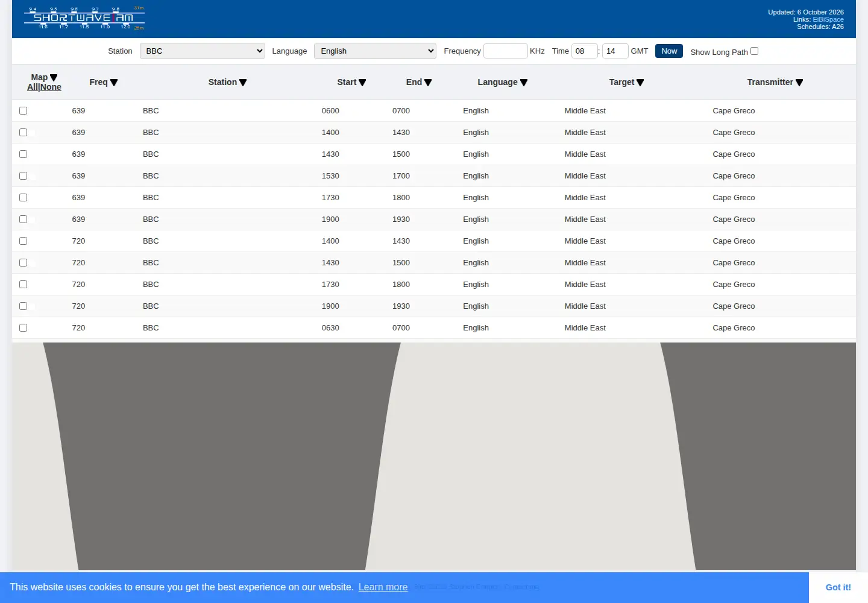Select None maps link
Image resolution: width=868 pixels, height=603 pixels.
[51, 87]
